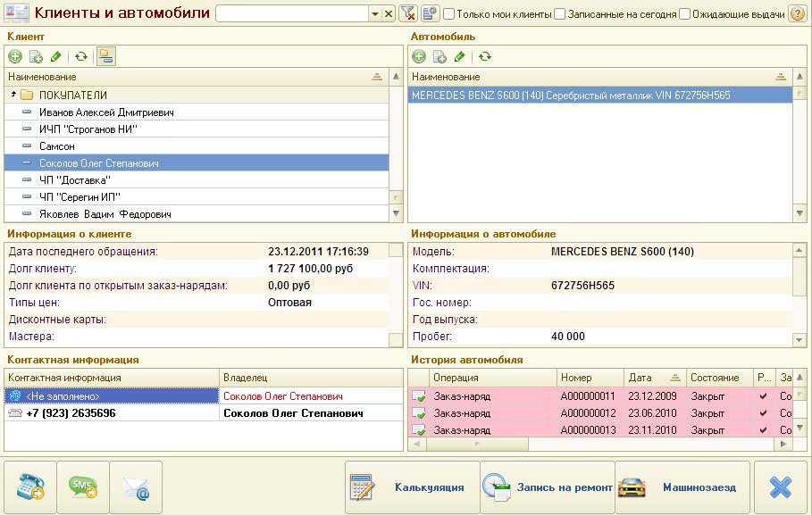The height and width of the screenshot is (516, 812).
Task: Select client ЧП "Доставка"
Action: point(197,180)
